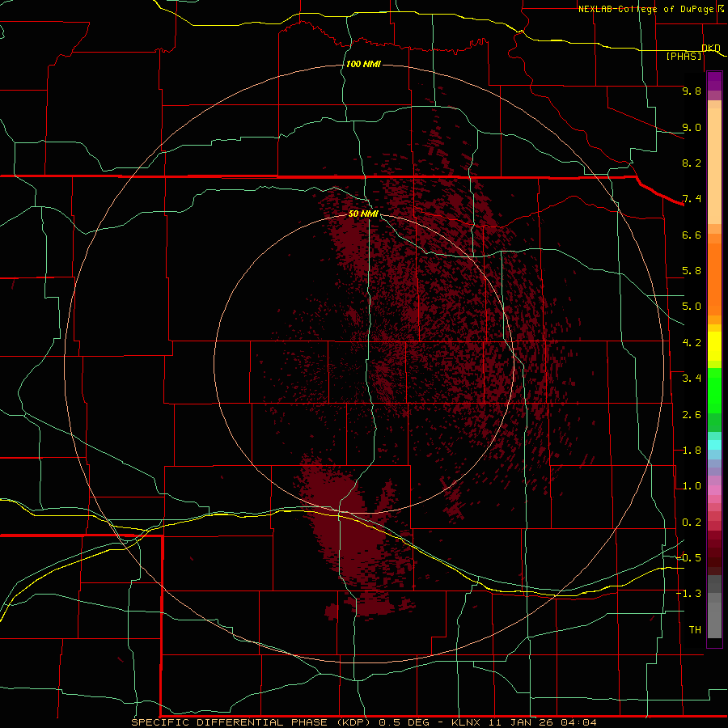Pick the cyan swatch on the color scale
Screen dimensions: 728x728
pos(714,445)
